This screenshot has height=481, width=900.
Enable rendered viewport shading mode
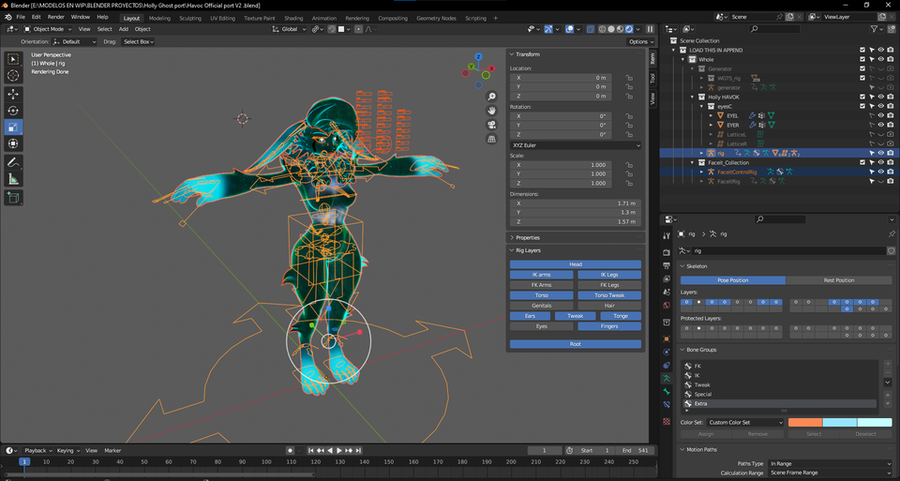(x=629, y=29)
